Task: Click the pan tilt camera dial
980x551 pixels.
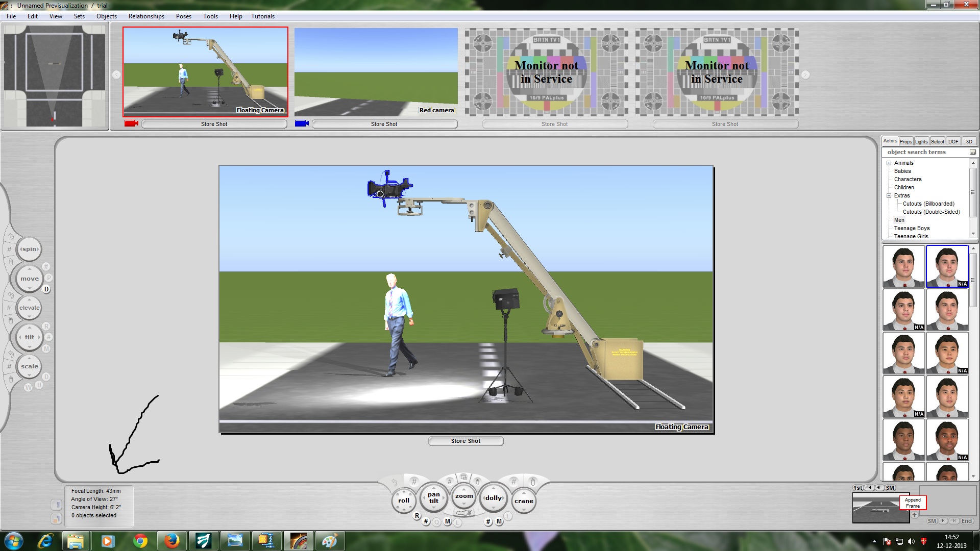Action: click(x=433, y=498)
